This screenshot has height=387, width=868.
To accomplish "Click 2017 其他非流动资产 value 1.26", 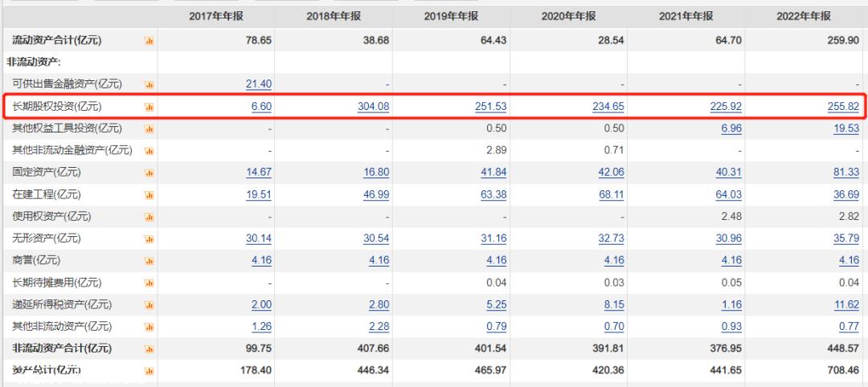I will [261, 327].
